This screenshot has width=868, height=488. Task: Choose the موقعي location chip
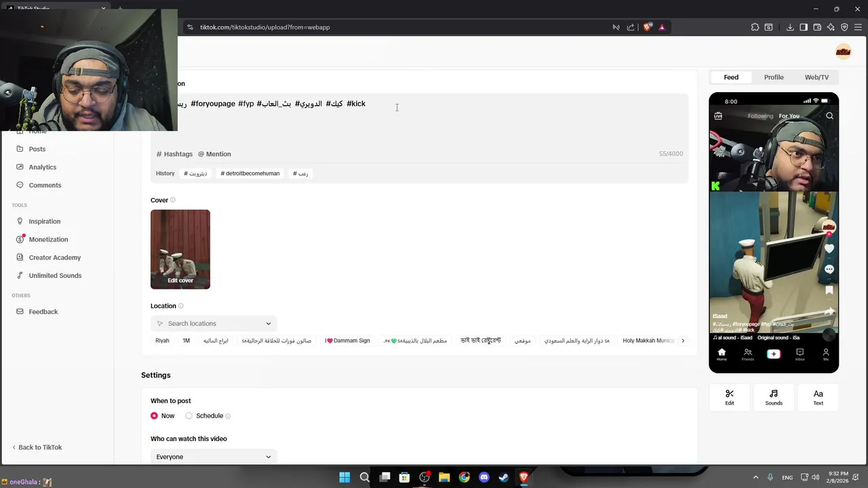pyautogui.click(x=522, y=341)
